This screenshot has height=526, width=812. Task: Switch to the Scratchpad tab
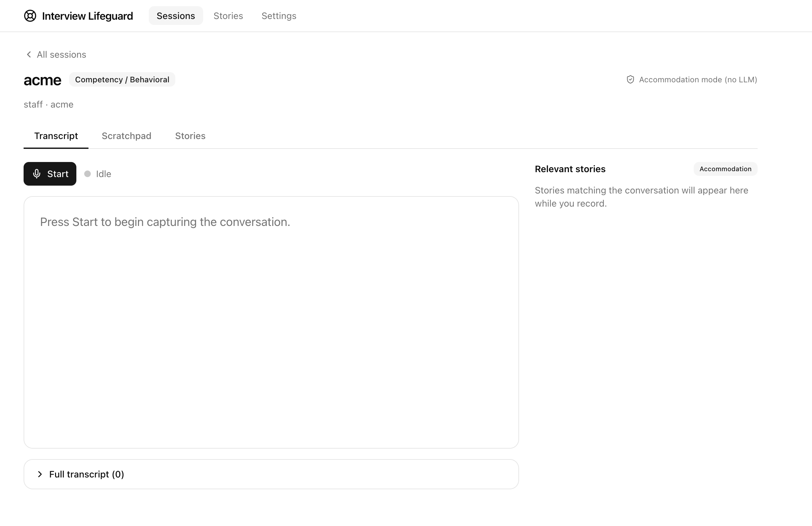click(126, 136)
